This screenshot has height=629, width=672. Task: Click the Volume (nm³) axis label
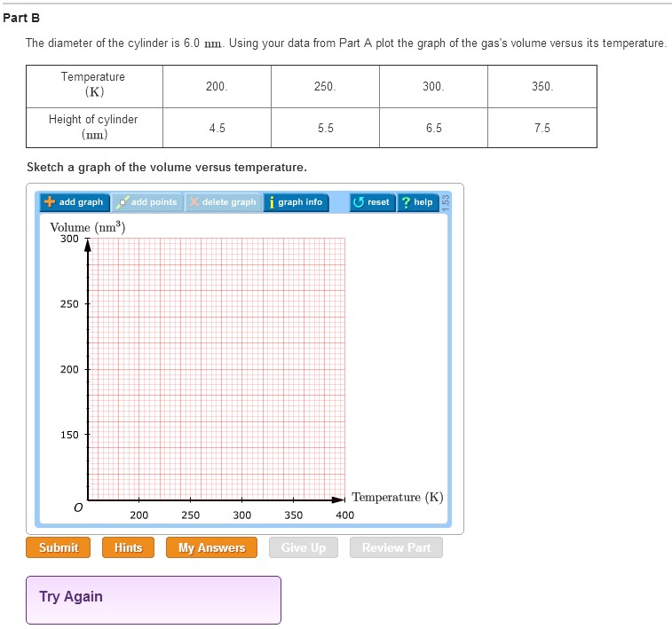coord(87,227)
